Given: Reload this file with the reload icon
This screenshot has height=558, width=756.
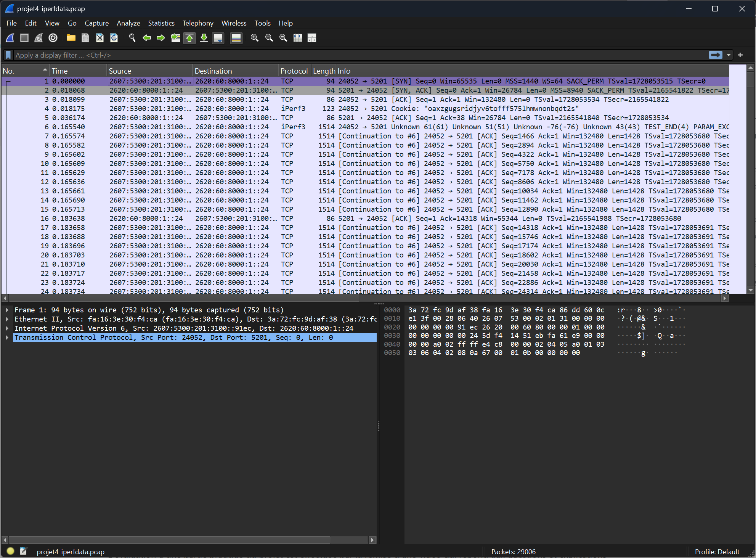Looking at the screenshot, I should (x=114, y=38).
